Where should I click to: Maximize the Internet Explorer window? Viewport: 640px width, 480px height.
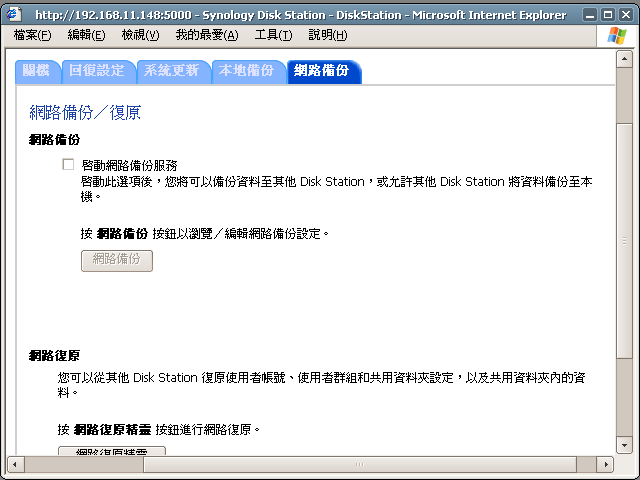(608, 15)
